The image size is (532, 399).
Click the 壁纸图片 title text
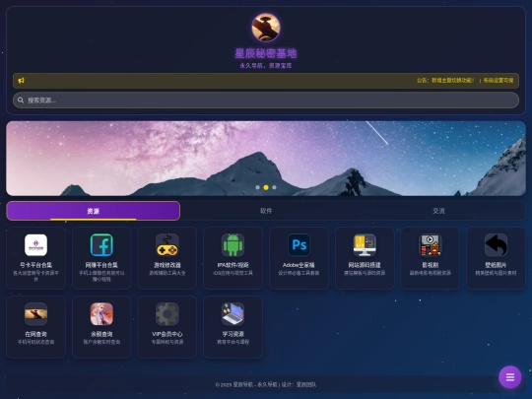pyautogui.click(x=496, y=265)
